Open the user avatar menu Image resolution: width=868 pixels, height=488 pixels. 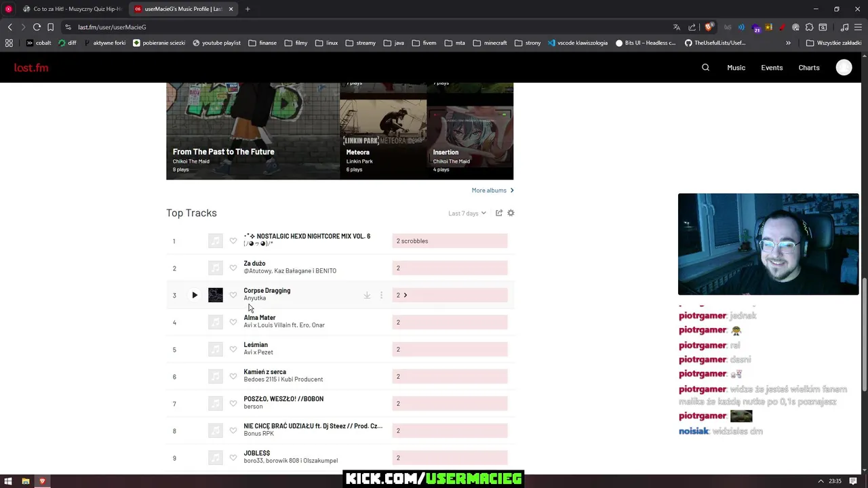coord(844,67)
